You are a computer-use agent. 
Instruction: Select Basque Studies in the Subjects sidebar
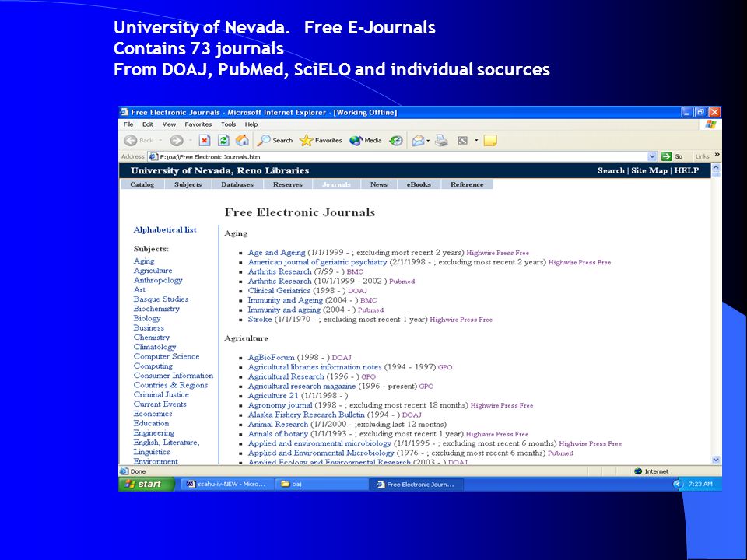[160, 299]
